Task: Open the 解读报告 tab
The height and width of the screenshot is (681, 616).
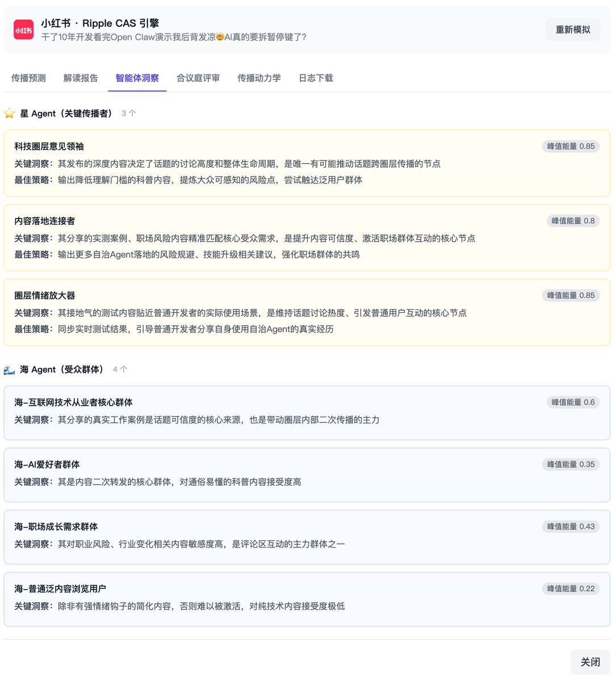Action: coord(81,78)
